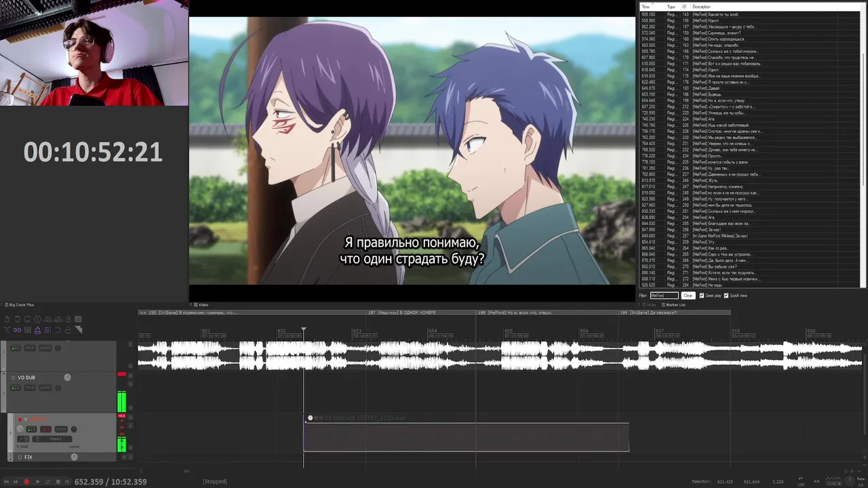Toggle the grid lines icon
Viewport: 868px width, 488px height.
(47, 330)
